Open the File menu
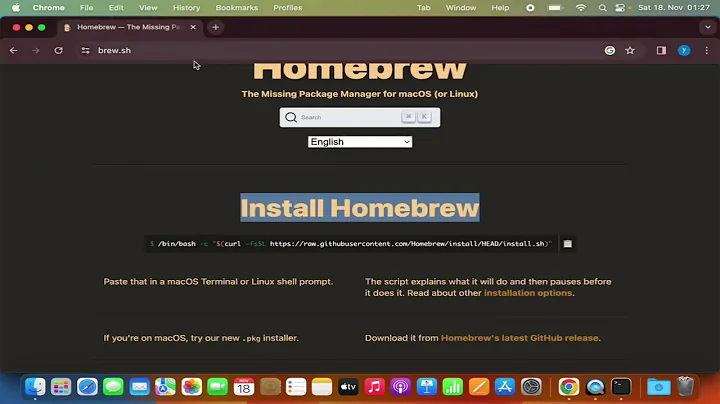Screen dimensions: 720x404 [x=86, y=8]
